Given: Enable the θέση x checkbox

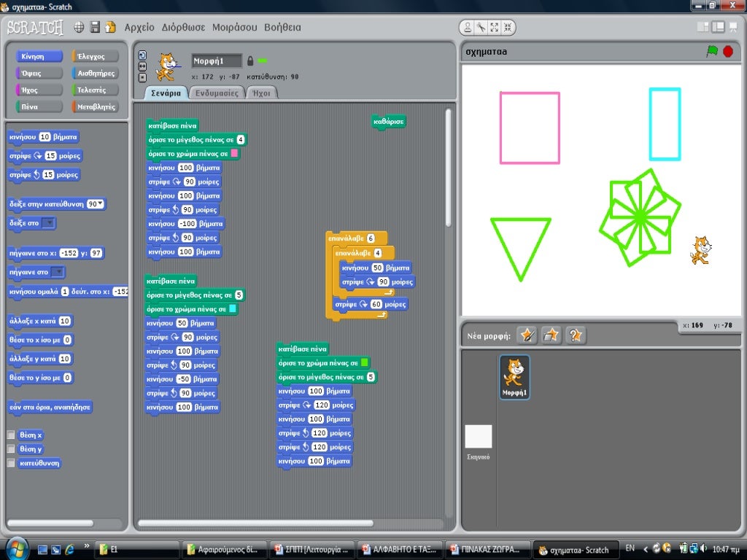Looking at the screenshot, I should tap(11, 435).
